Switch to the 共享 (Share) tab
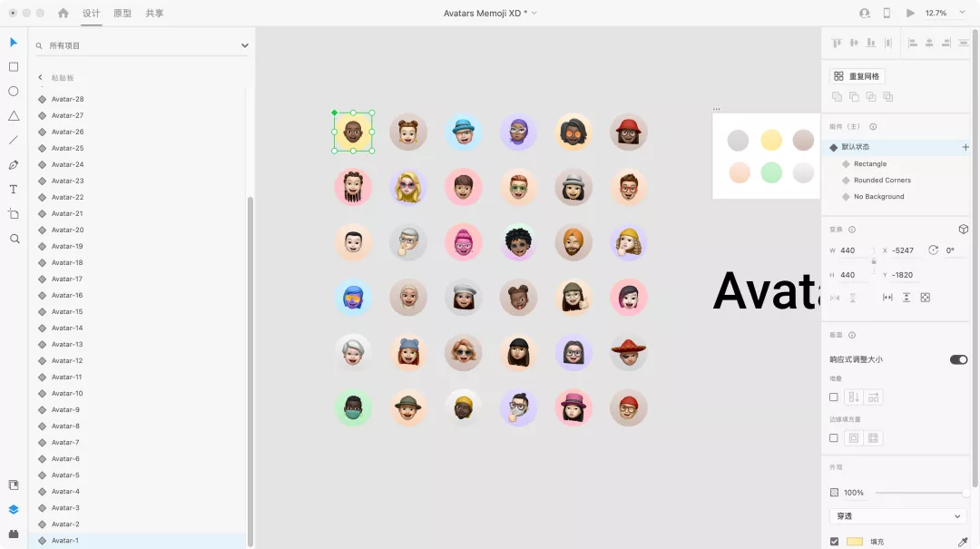Image resolution: width=980 pixels, height=549 pixels. (154, 14)
